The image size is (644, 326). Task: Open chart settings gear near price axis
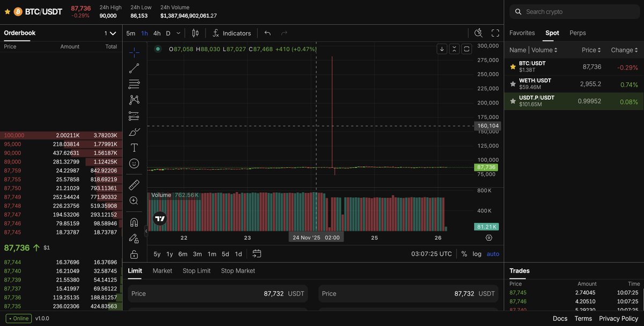click(489, 238)
